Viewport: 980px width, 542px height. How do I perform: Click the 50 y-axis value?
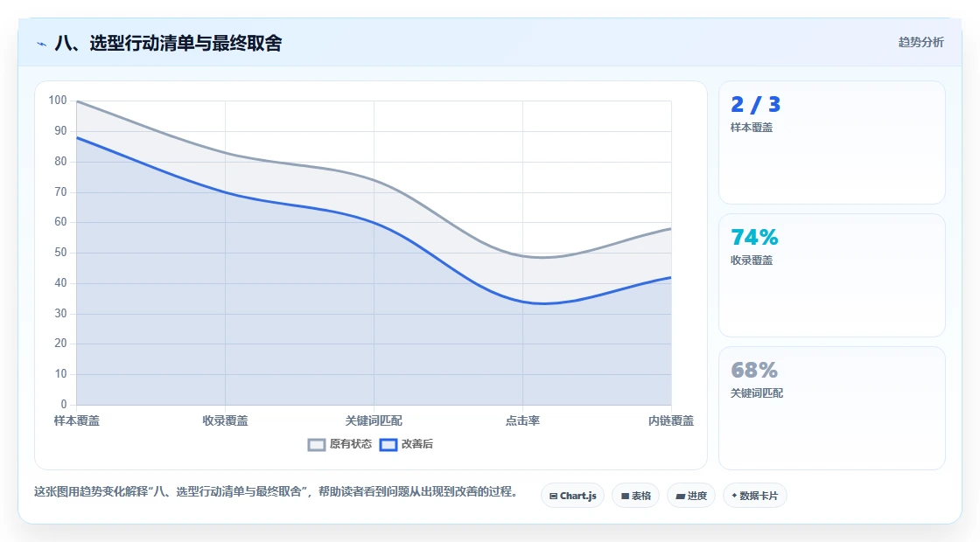coord(60,253)
